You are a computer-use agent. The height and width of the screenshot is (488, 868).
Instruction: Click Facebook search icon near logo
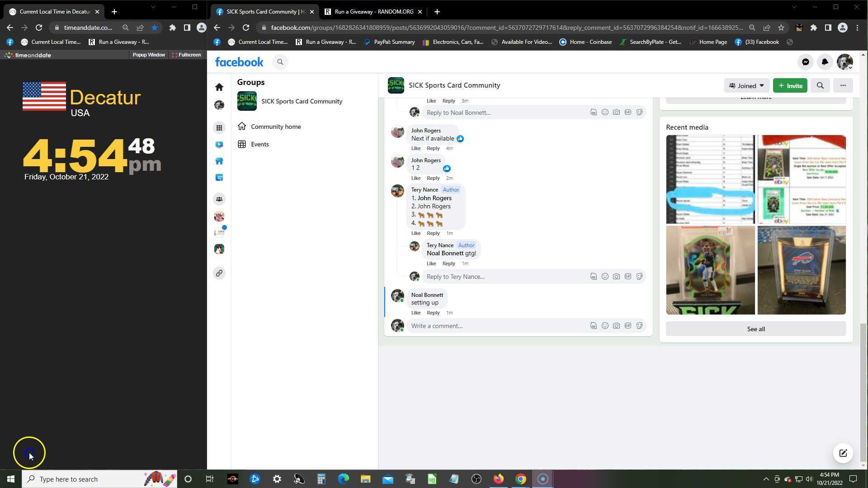coord(280,62)
